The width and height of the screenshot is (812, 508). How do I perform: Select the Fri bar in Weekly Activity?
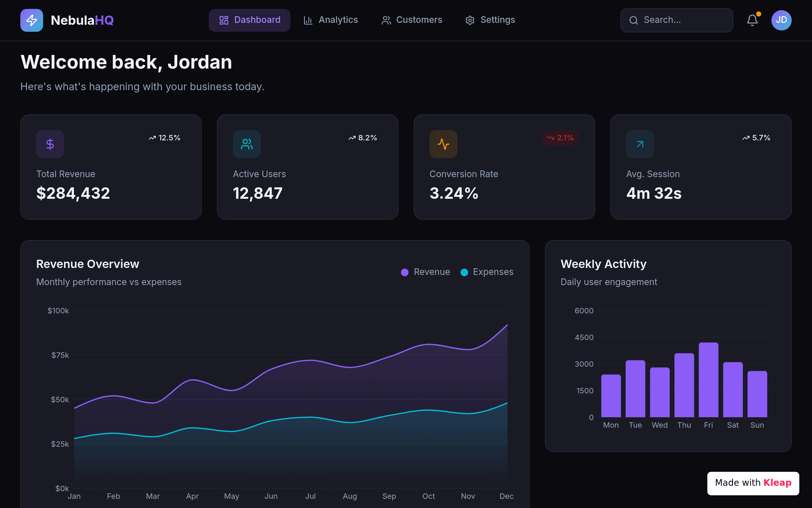tap(709, 380)
